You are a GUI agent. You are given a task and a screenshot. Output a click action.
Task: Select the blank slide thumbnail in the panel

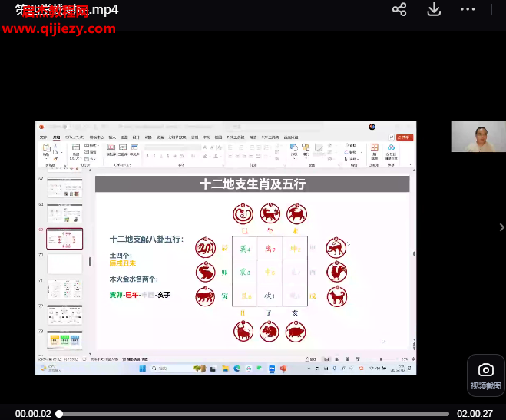(64, 264)
